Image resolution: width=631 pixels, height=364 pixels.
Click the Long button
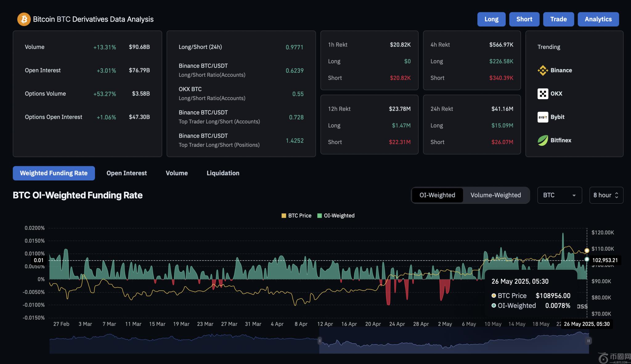click(491, 19)
